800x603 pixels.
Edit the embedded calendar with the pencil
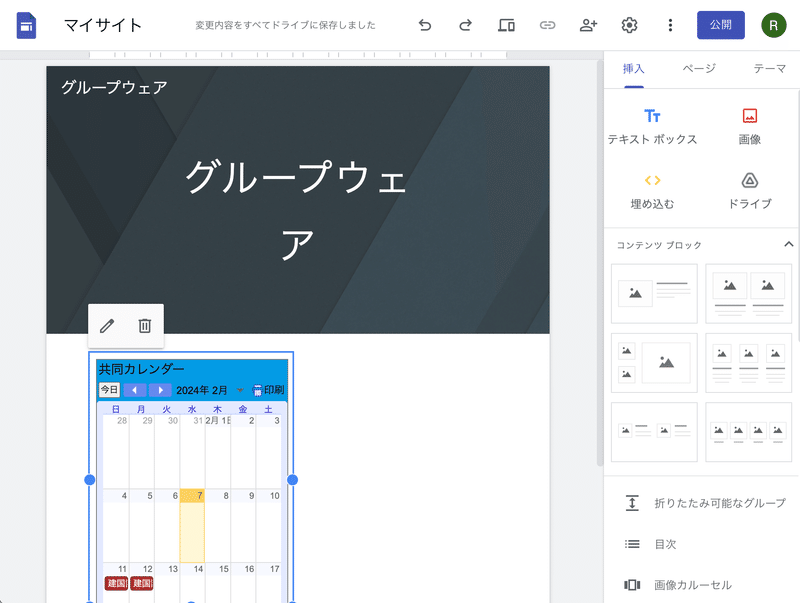click(107, 325)
